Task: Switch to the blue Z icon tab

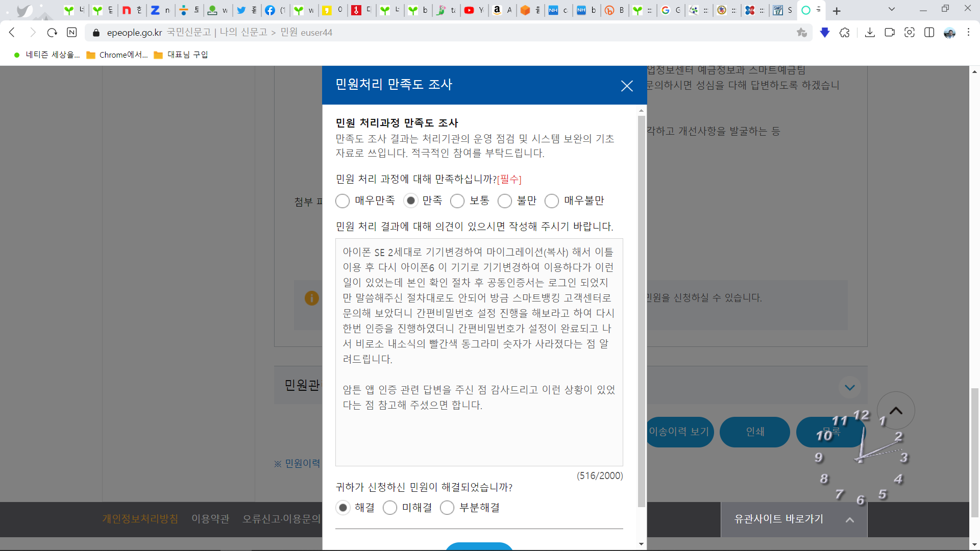Action: [161, 10]
